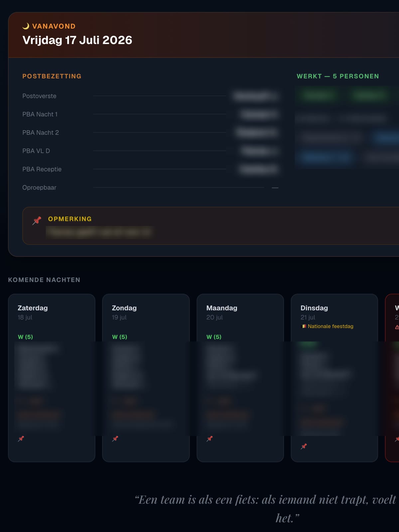Select the PBA Receptie row label
This screenshot has height=532, width=399.
click(42, 169)
